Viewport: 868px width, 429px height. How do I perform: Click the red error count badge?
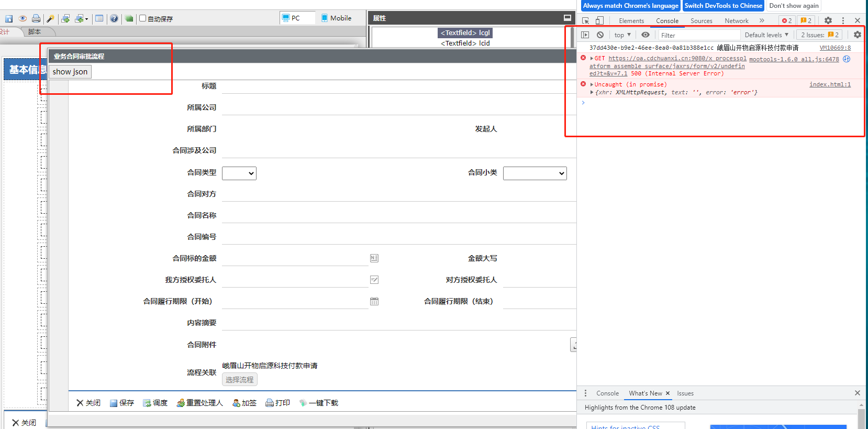(x=787, y=20)
